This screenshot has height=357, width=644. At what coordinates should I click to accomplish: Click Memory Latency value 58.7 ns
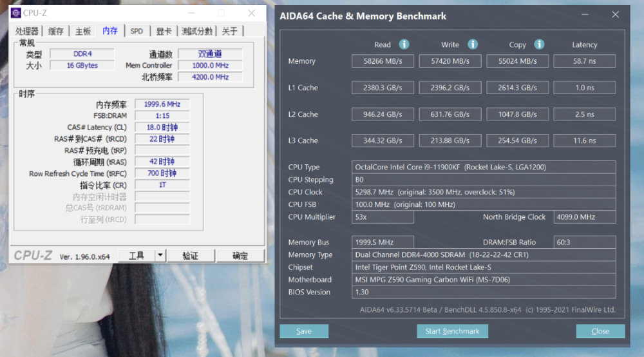(x=585, y=61)
